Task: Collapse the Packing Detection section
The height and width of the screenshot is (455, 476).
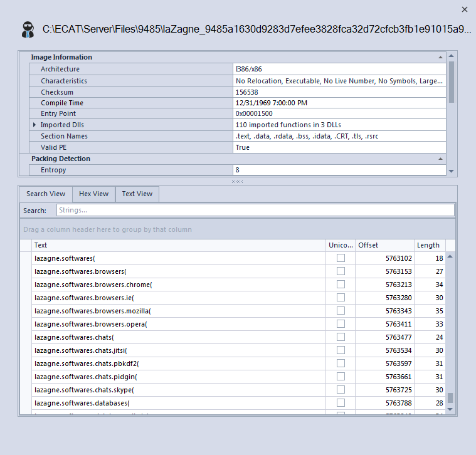Action: point(441,159)
